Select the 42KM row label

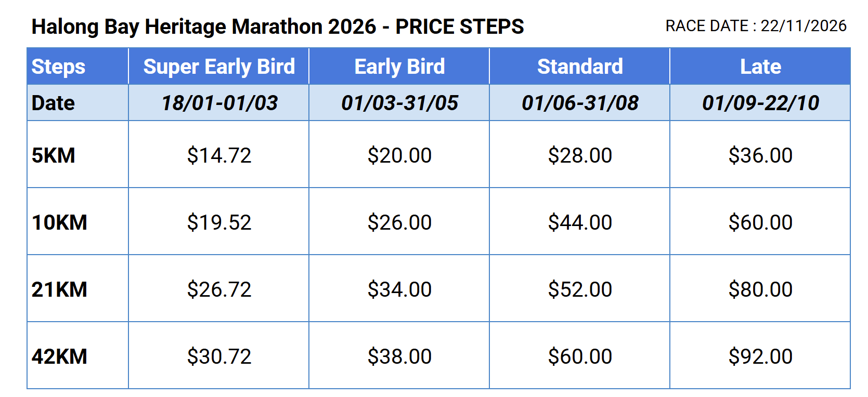pos(59,356)
